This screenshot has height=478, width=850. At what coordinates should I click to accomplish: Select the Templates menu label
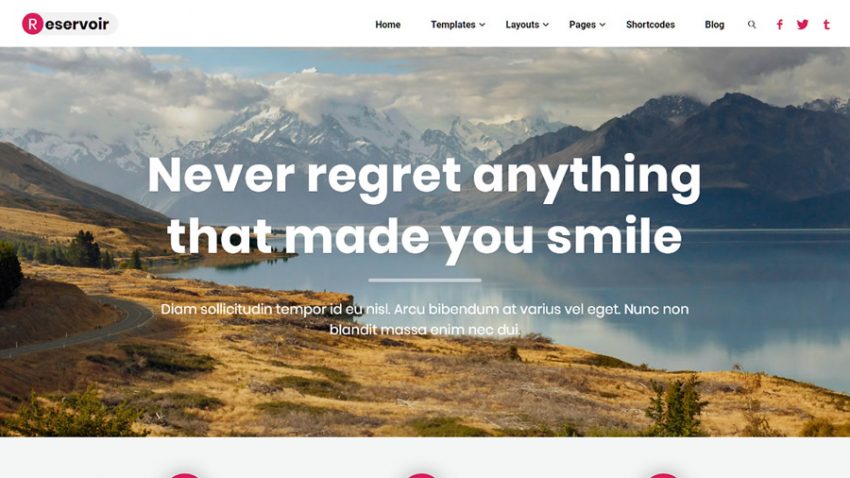453,24
